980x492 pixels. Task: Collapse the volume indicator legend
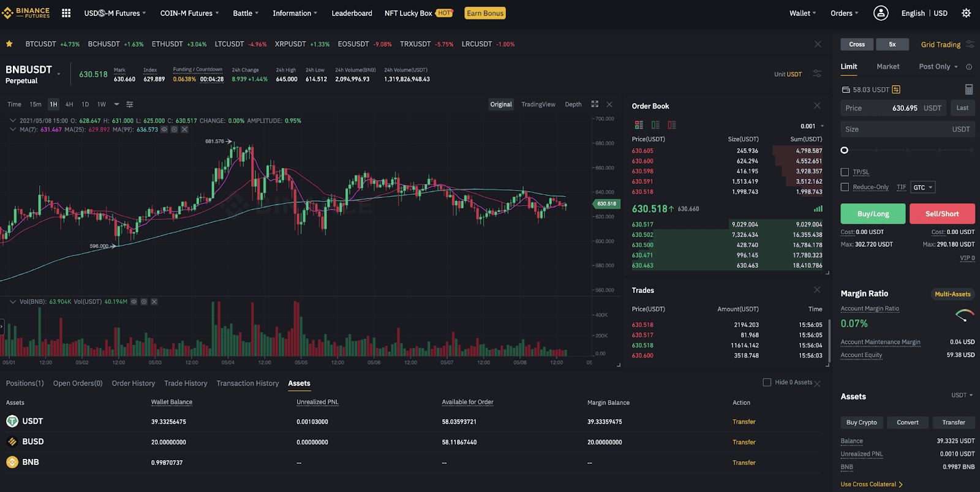tap(12, 301)
